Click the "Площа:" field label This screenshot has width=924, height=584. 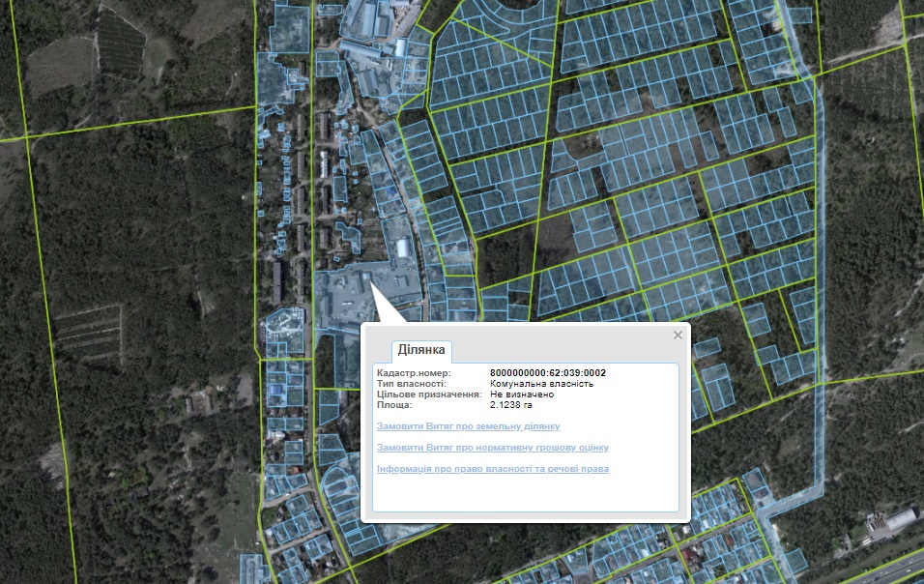click(x=394, y=405)
